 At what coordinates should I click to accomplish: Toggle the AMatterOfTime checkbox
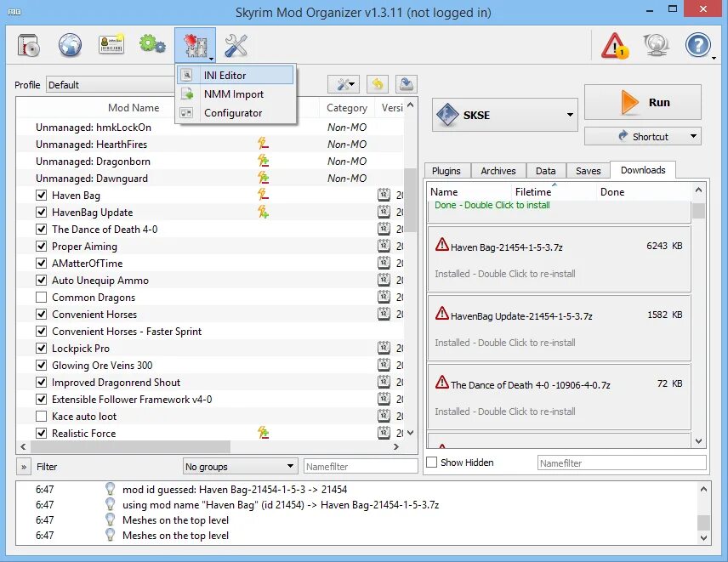(x=42, y=263)
